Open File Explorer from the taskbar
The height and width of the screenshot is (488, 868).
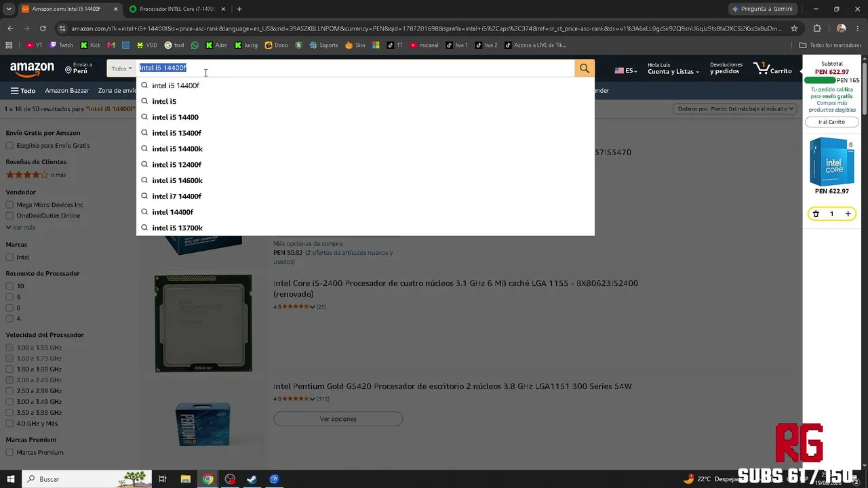click(185, 479)
